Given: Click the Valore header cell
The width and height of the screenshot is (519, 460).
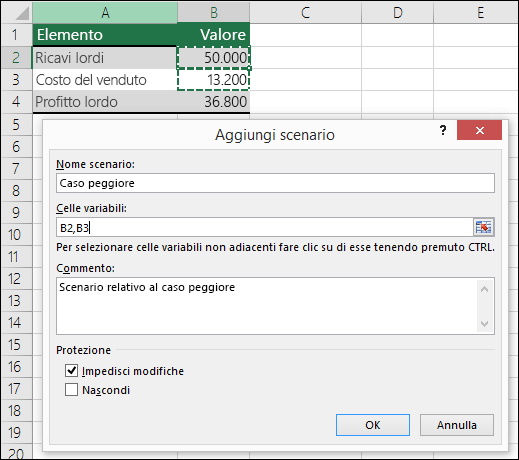Looking at the screenshot, I should (x=214, y=35).
